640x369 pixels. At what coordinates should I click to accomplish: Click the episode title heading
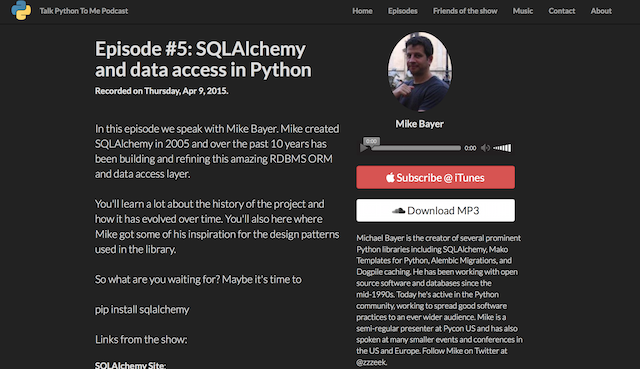pos(203,59)
